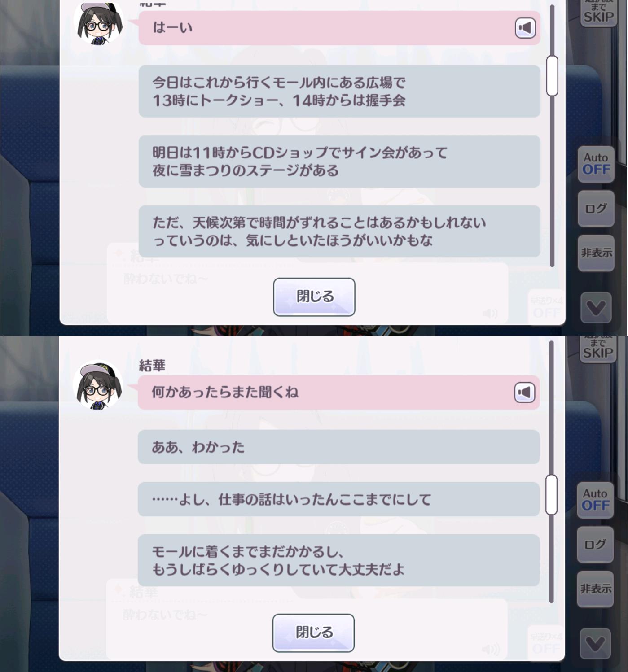Image resolution: width=628 pixels, height=672 pixels.
Task: Open ログ in the lower screen
Action: point(596,545)
